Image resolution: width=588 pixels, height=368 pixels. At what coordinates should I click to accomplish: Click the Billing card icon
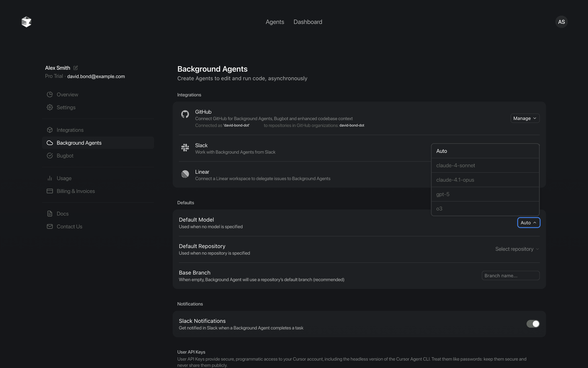tap(50, 191)
